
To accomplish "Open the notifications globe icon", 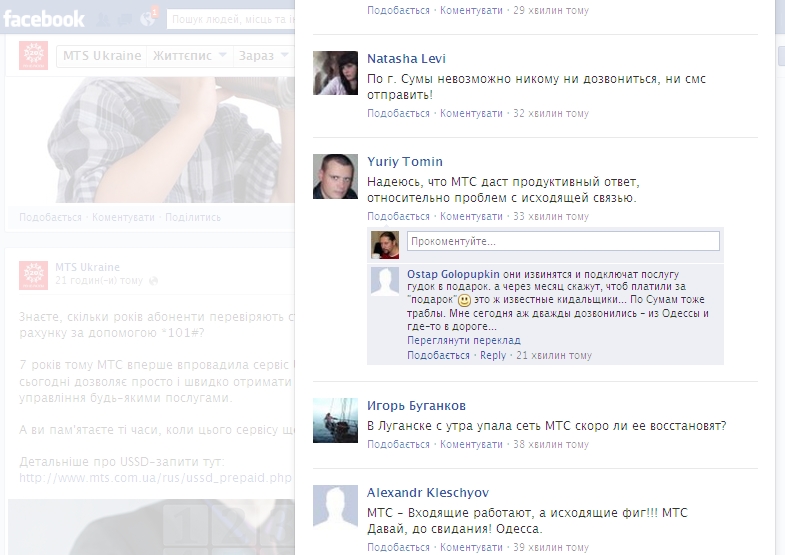I will tap(148, 19).
